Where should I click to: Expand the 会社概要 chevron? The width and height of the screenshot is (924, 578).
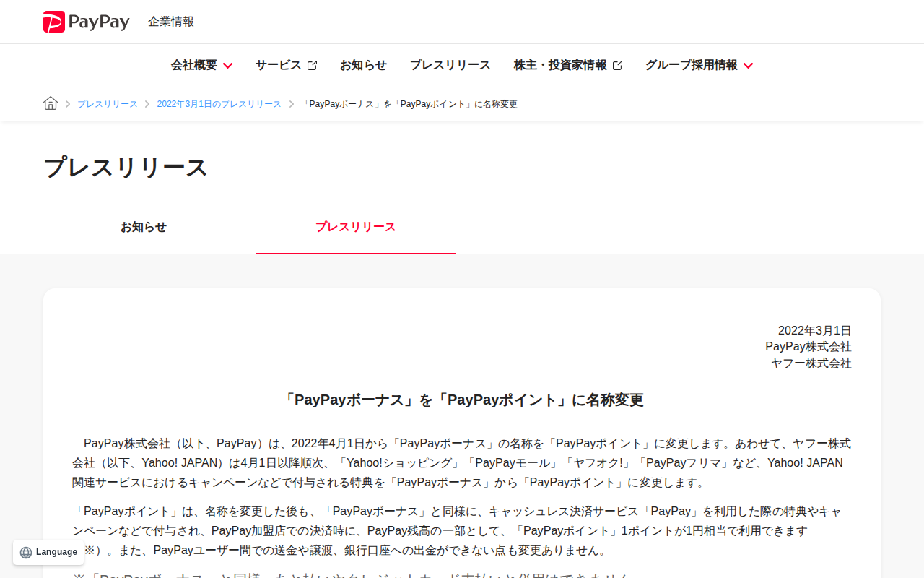[227, 66]
